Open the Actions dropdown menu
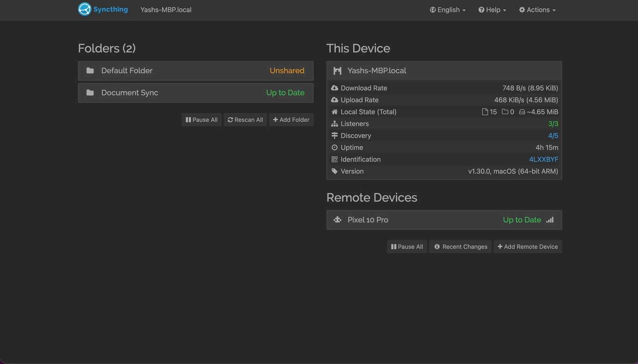 tap(537, 10)
